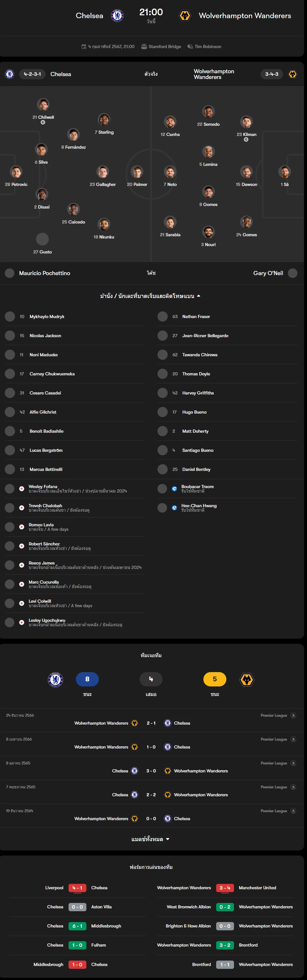Open Matt Doherty's bench entry

[x=227, y=431]
